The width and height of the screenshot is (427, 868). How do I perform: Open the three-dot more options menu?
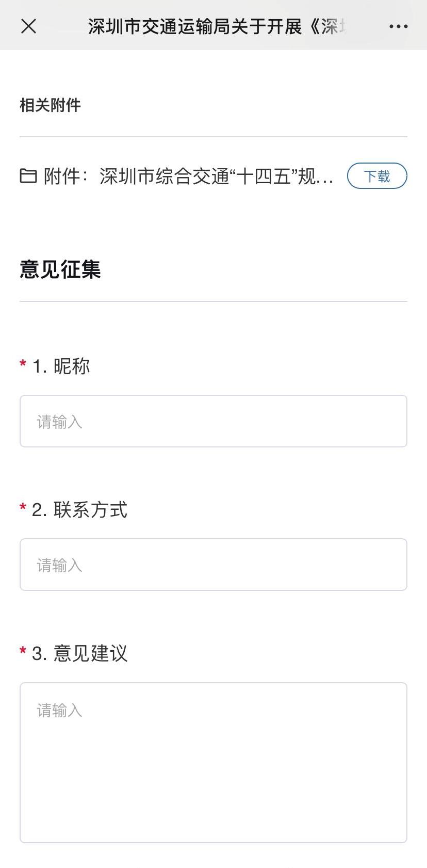tap(398, 26)
